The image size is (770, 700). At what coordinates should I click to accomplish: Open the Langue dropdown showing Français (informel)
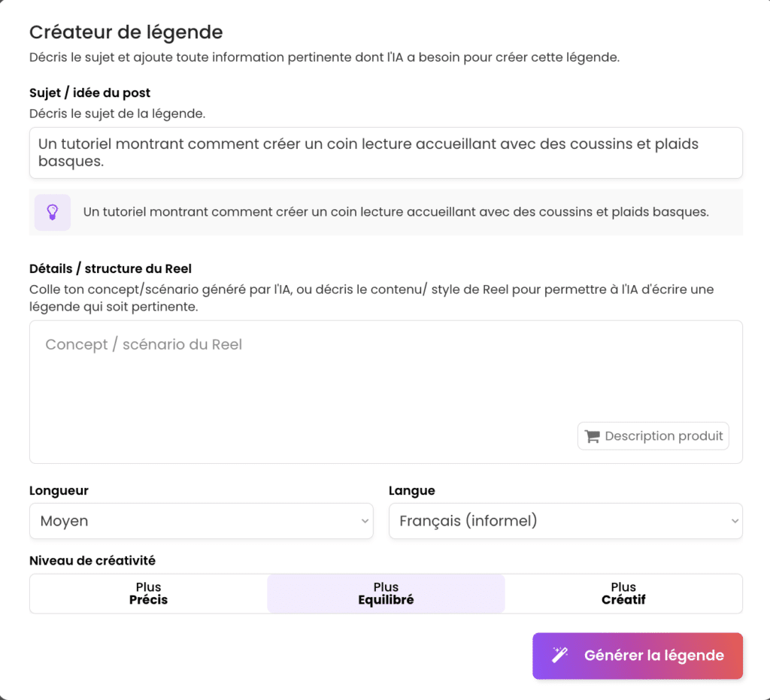pyautogui.click(x=565, y=521)
